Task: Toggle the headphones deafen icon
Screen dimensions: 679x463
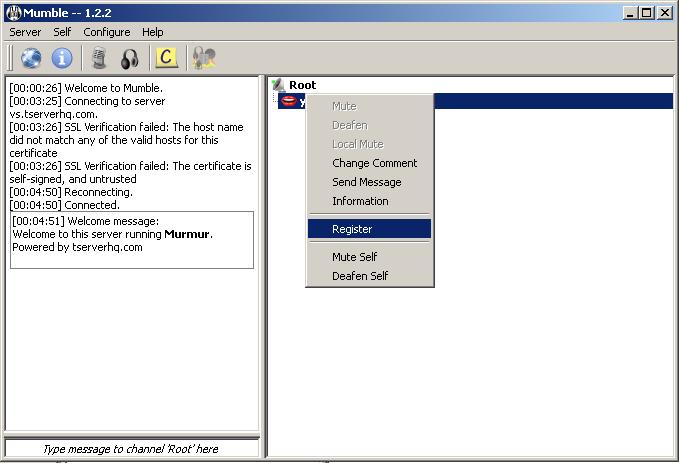Action: tap(129, 58)
